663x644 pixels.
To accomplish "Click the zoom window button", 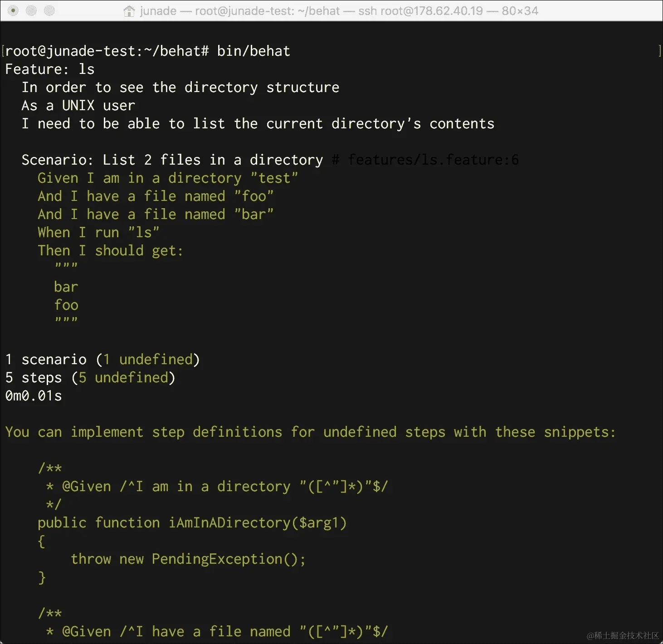I will pyautogui.click(x=49, y=10).
